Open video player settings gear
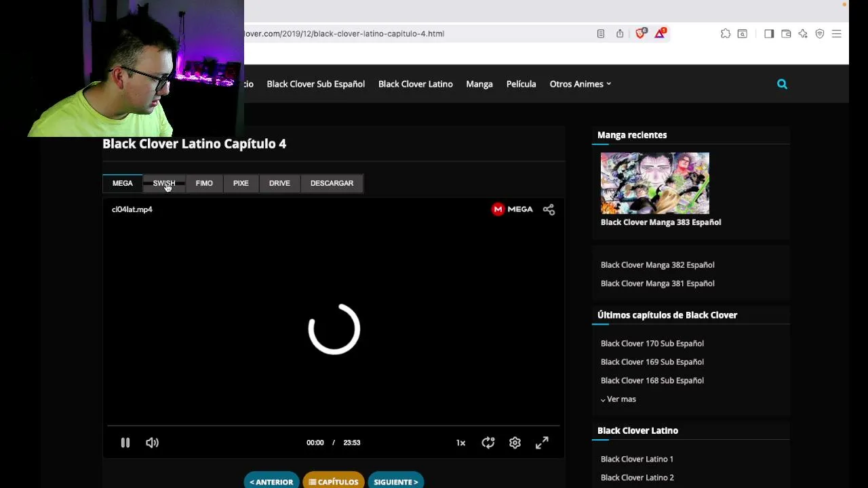 coord(515,443)
